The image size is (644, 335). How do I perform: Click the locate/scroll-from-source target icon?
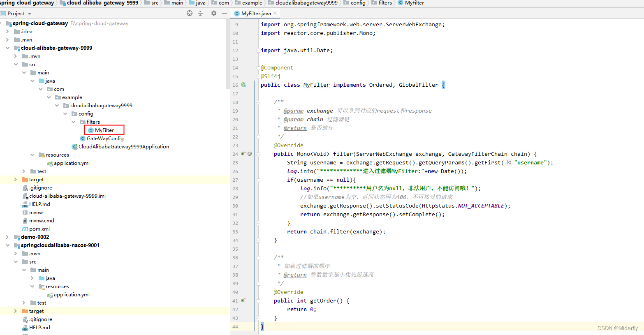tap(190, 13)
